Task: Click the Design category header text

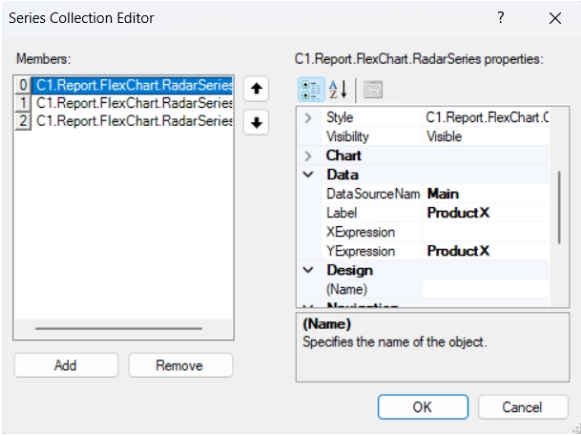Action: pos(349,270)
